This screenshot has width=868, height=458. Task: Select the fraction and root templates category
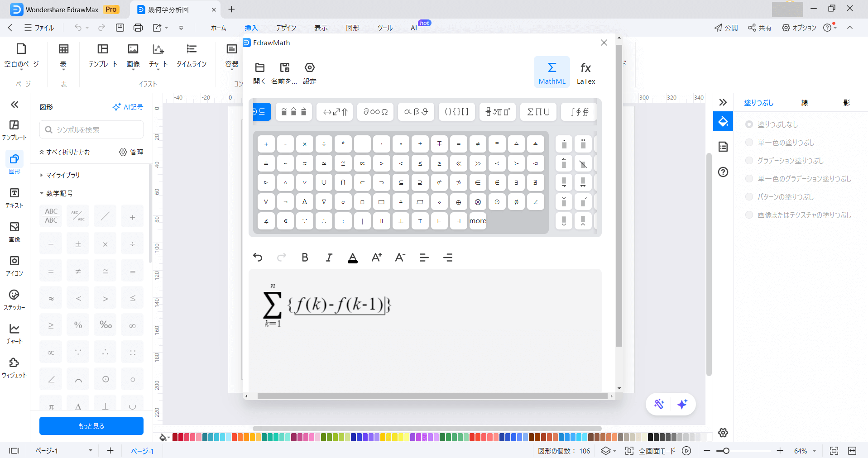pos(498,112)
